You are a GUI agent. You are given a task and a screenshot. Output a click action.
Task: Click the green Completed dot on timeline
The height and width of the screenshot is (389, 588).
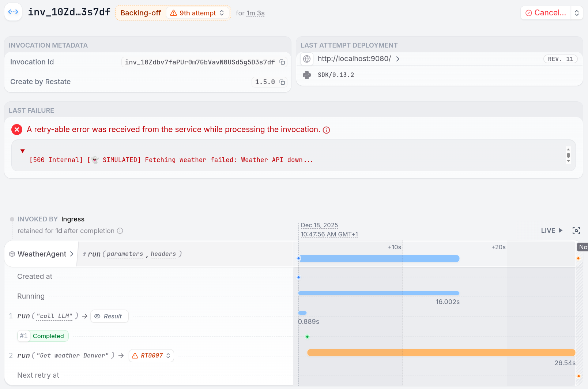pos(307,337)
